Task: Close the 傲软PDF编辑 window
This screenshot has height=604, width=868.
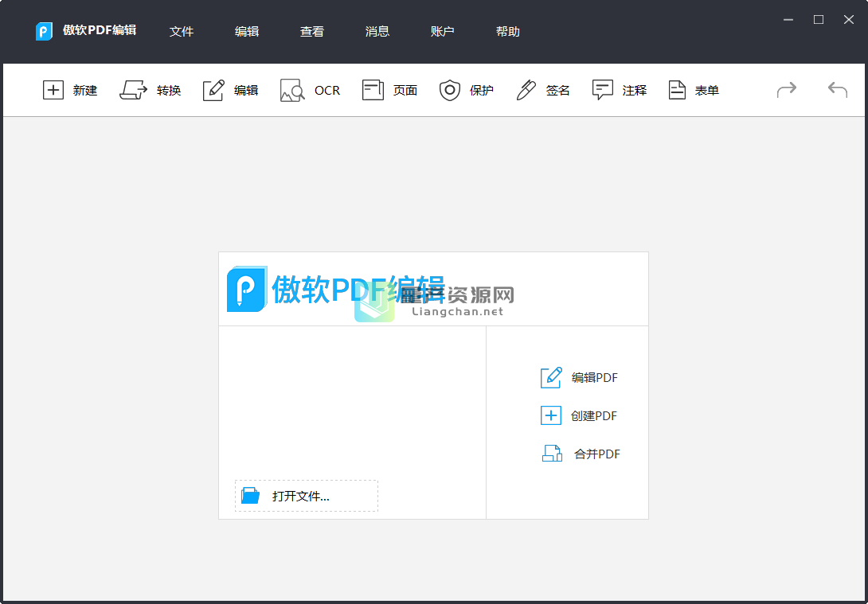Action: tap(849, 20)
